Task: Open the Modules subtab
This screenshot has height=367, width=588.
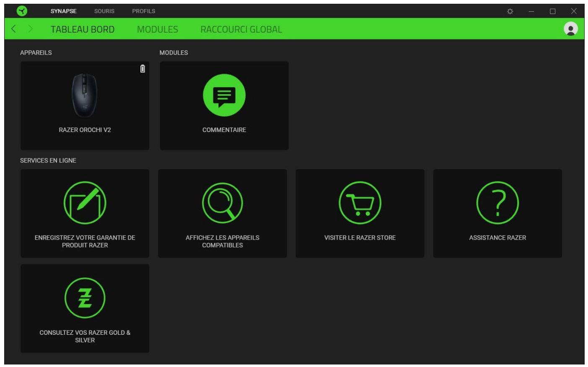Action: tap(158, 29)
